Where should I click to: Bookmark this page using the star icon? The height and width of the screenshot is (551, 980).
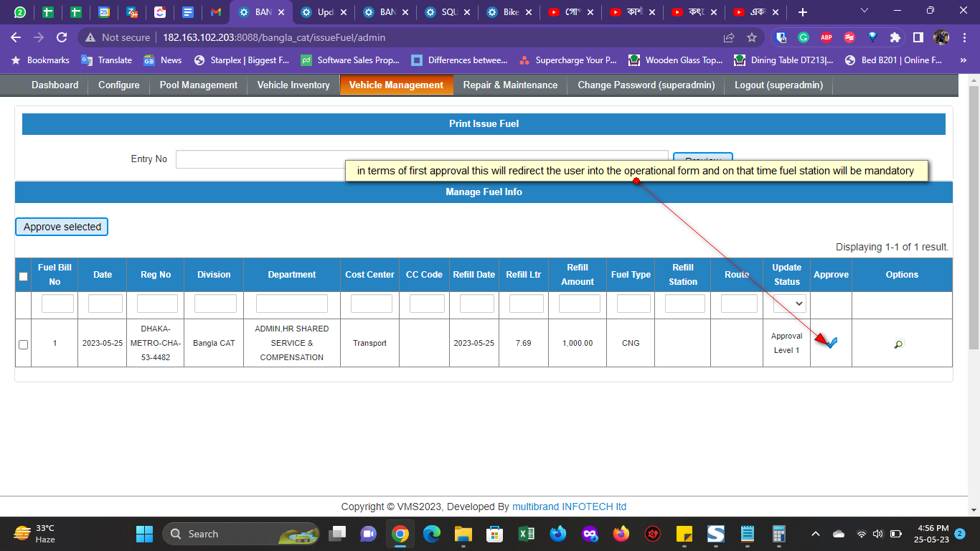point(752,37)
